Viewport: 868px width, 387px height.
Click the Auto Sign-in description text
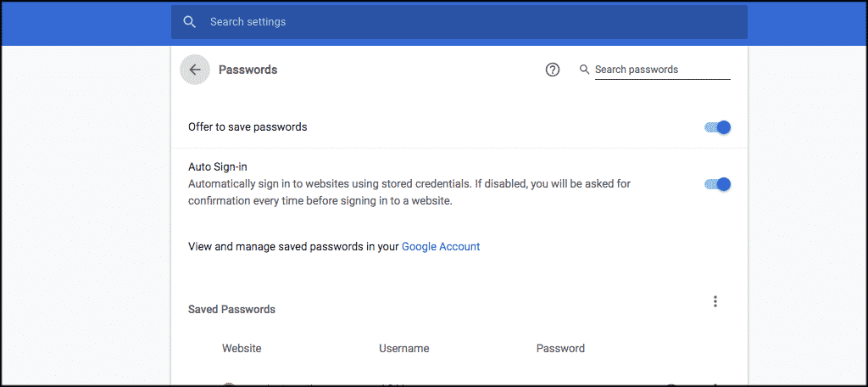[409, 192]
